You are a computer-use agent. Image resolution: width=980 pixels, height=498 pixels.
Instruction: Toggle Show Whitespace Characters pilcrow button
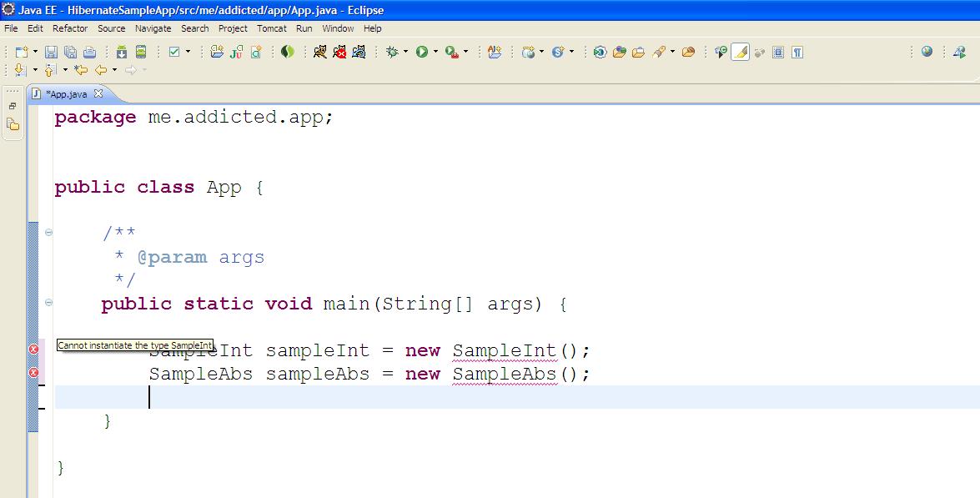pyautogui.click(x=797, y=53)
